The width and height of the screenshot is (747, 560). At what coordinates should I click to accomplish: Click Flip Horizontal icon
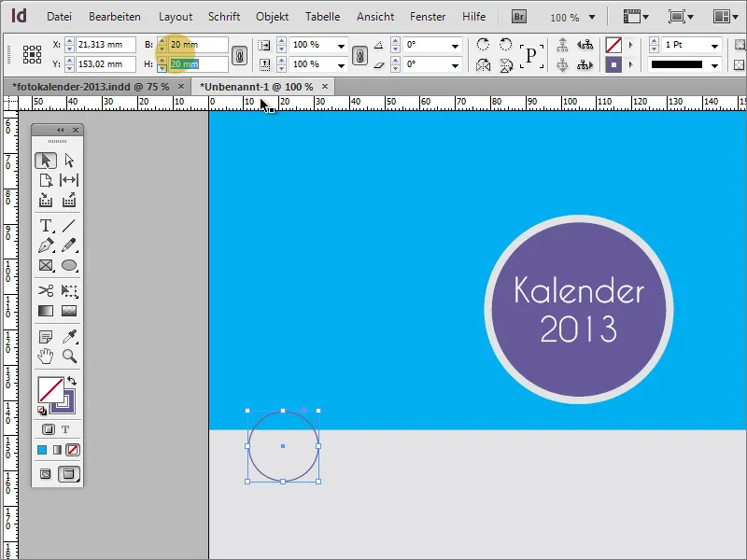coord(483,64)
